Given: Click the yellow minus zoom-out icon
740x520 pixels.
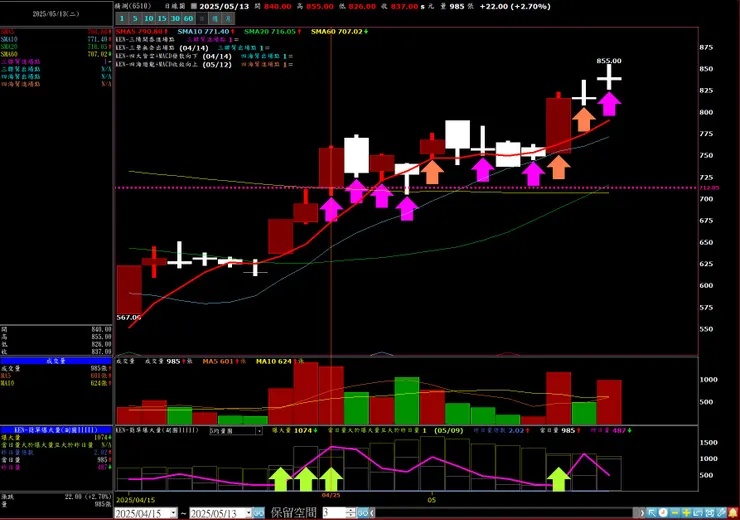Looking at the screenshot, I should pos(675,513).
